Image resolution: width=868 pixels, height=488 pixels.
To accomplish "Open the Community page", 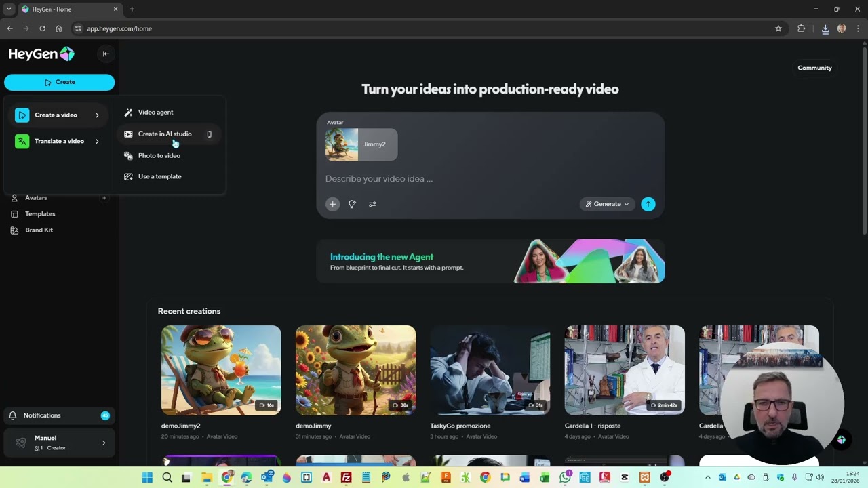I will 814,68.
